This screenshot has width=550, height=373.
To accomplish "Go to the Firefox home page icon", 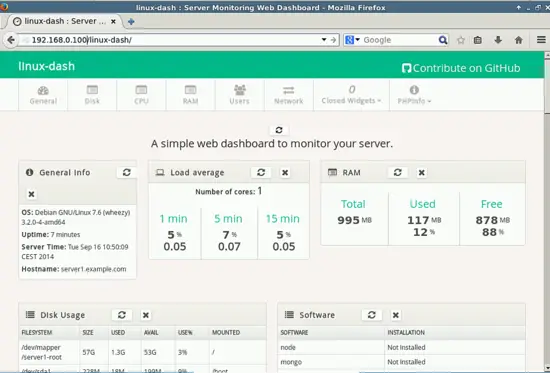I will [518, 40].
